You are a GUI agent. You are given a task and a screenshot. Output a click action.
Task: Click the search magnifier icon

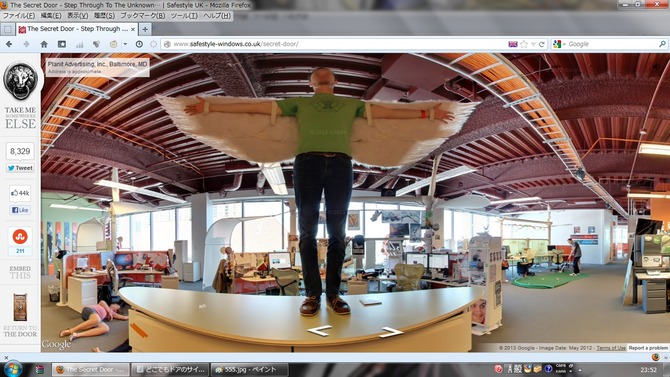[x=662, y=44]
